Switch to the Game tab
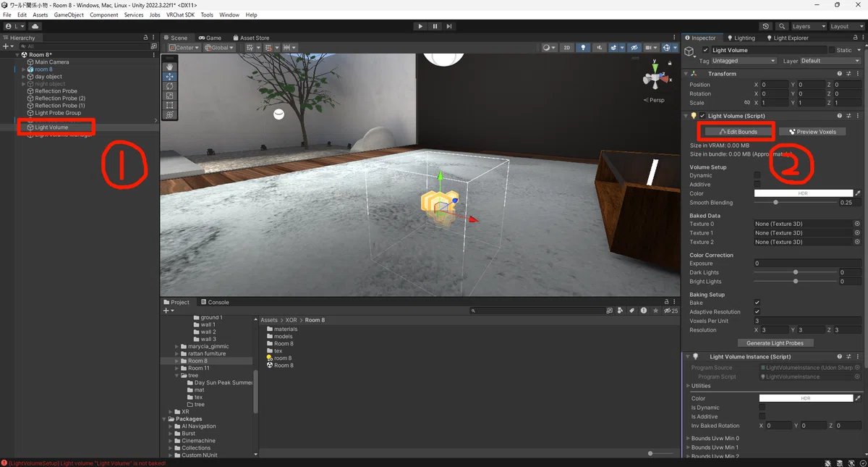Image resolution: width=868 pixels, height=467 pixels. 210,38
